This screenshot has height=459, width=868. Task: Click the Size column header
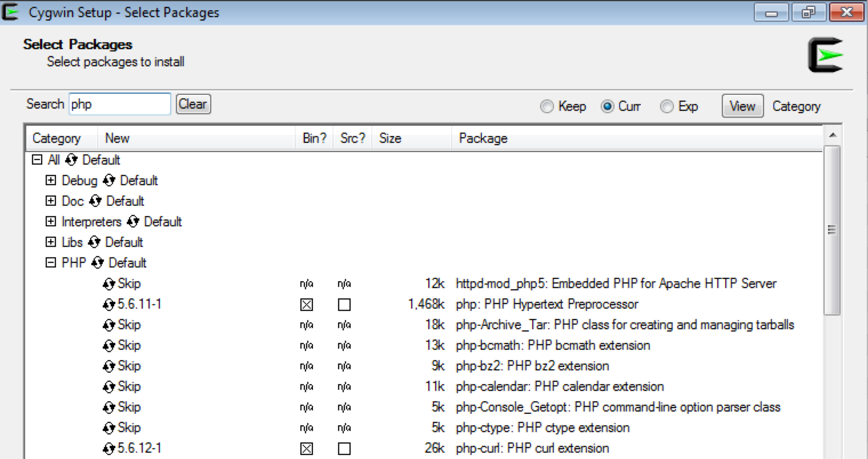389,138
